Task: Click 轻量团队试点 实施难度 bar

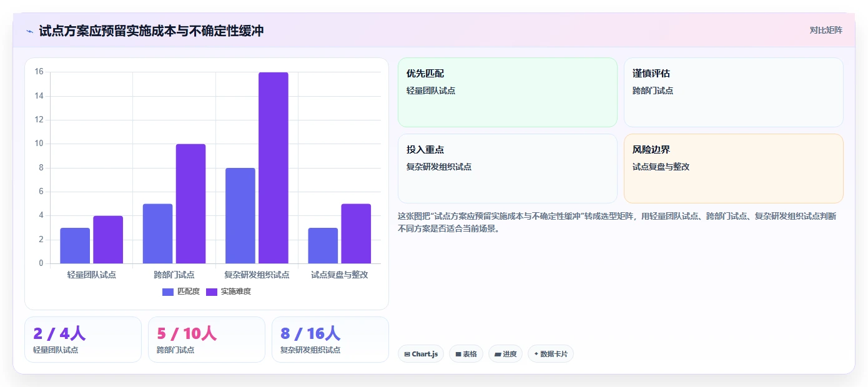Action: pyautogui.click(x=108, y=240)
